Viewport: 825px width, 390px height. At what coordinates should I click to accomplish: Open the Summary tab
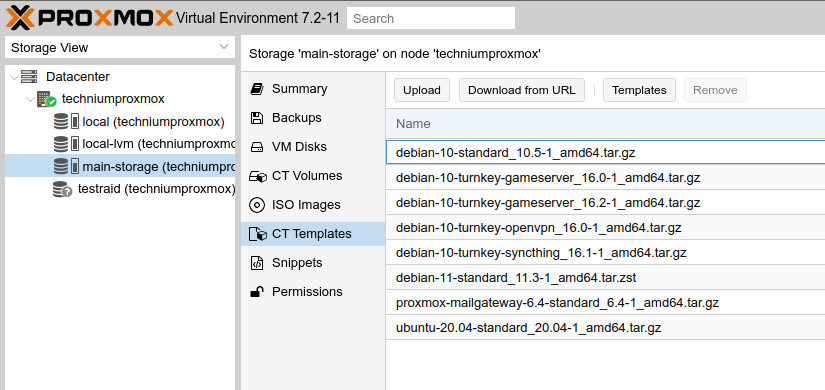click(313, 89)
